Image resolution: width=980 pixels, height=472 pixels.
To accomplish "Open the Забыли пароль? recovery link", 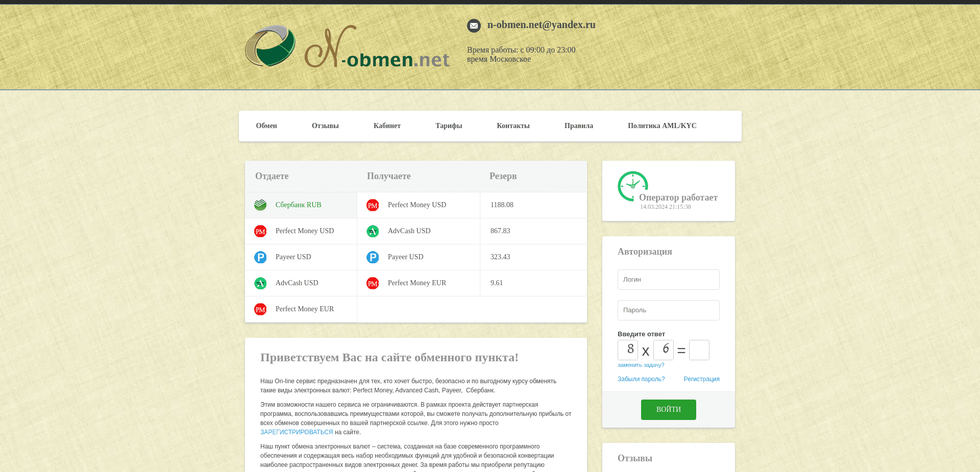I will pos(641,379).
